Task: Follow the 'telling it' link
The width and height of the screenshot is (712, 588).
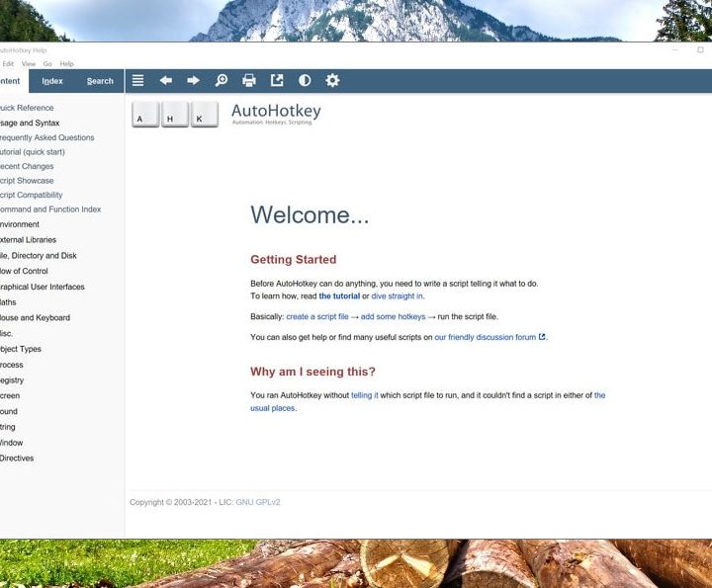Action: click(364, 395)
